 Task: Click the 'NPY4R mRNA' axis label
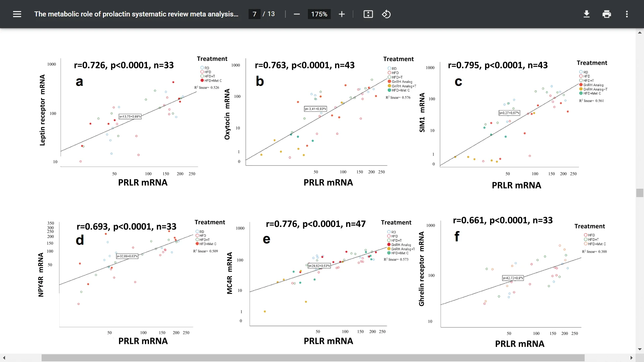click(x=41, y=275)
